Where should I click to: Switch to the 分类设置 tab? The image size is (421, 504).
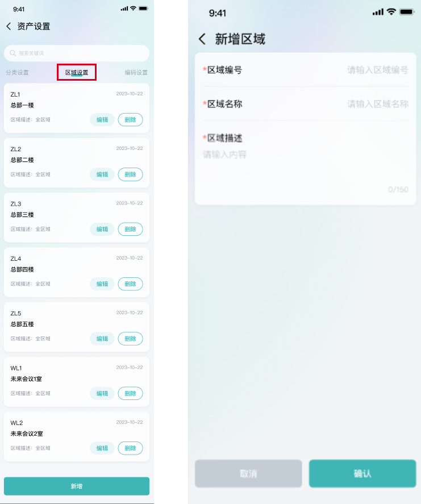(17, 73)
